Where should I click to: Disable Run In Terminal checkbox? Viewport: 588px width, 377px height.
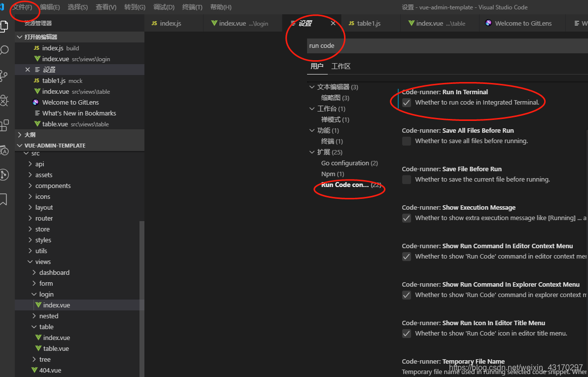[x=407, y=103]
